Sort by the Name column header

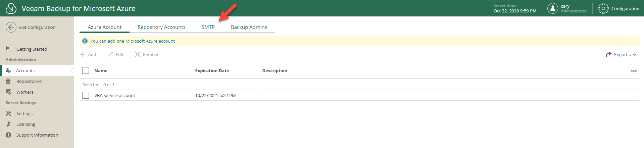tap(101, 70)
